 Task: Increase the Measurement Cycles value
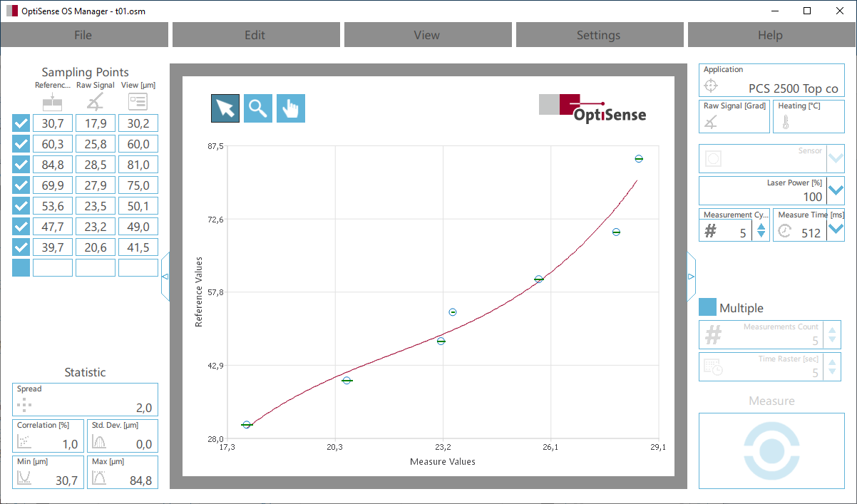click(x=761, y=227)
